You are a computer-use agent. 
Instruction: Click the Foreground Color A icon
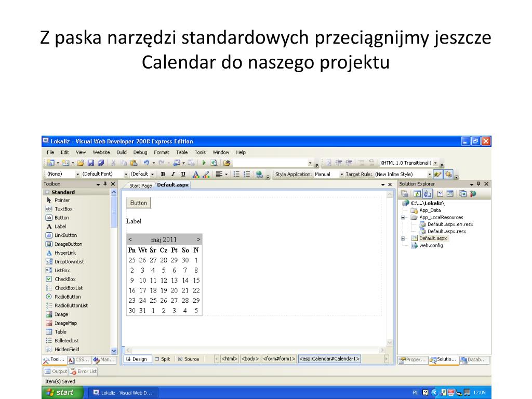coord(196,174)
